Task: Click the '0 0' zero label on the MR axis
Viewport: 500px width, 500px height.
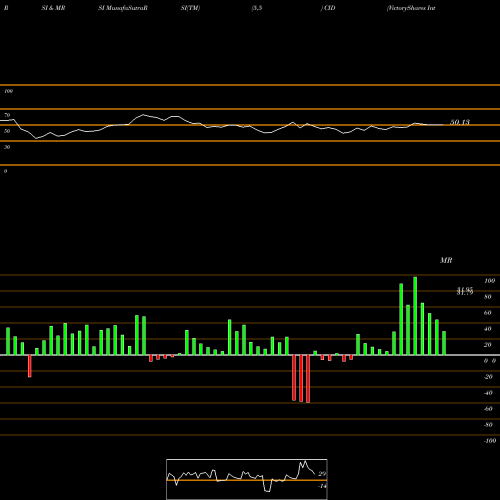Action: click(490, 361)
